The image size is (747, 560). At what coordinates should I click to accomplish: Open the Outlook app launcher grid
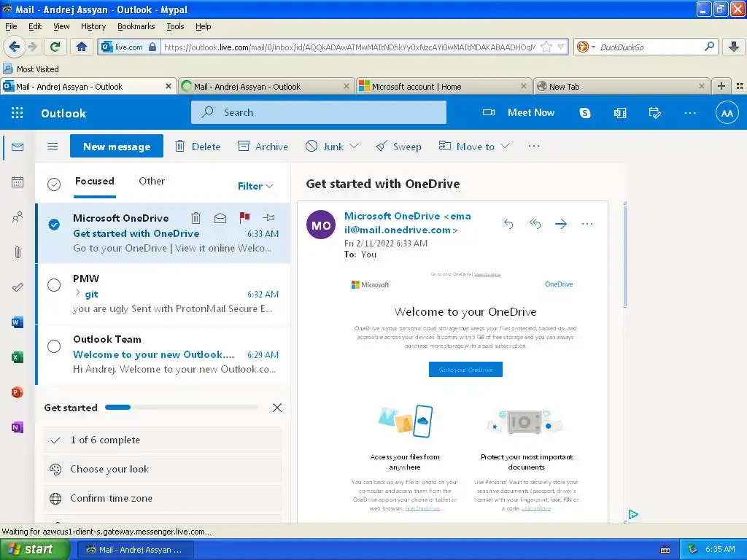pos(18,113)
